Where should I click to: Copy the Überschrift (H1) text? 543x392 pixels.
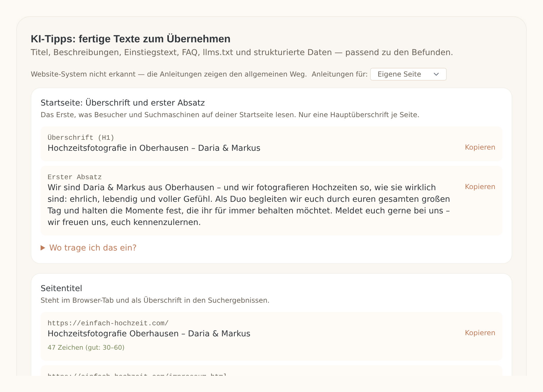480,147
